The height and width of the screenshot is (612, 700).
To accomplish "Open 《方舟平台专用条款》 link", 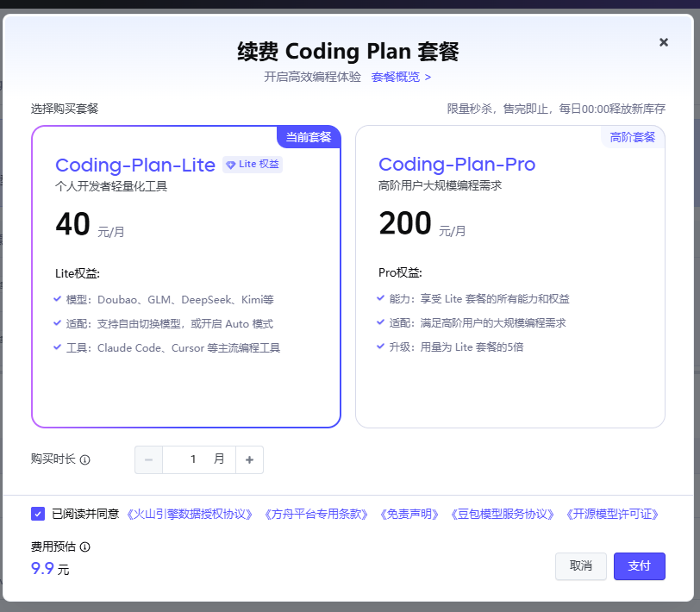I will [x=316, y=515].
